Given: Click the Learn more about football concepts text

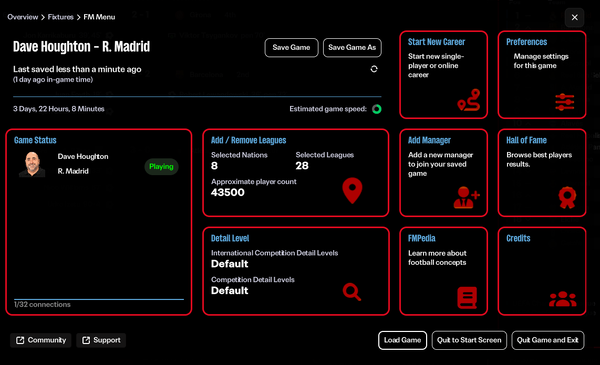Looking at the screenshot, I should [x=437, y=258].
